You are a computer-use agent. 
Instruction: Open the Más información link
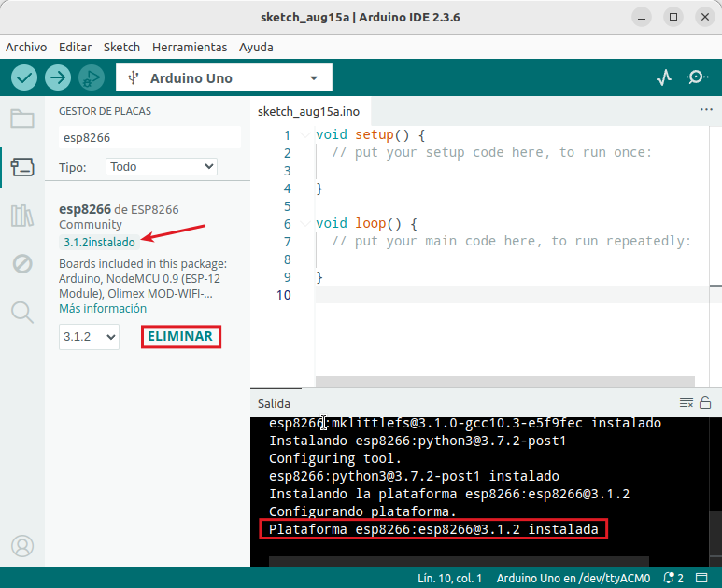coord(103,308)
